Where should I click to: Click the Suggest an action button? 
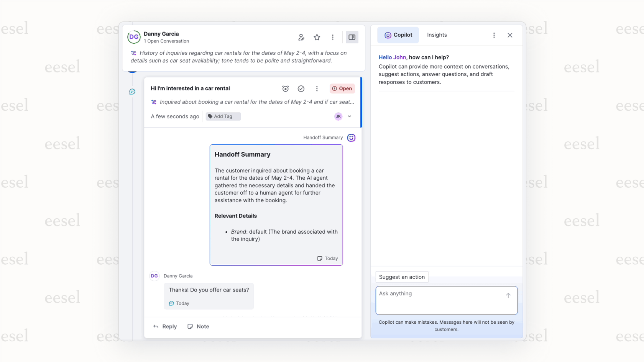(401, 277)
